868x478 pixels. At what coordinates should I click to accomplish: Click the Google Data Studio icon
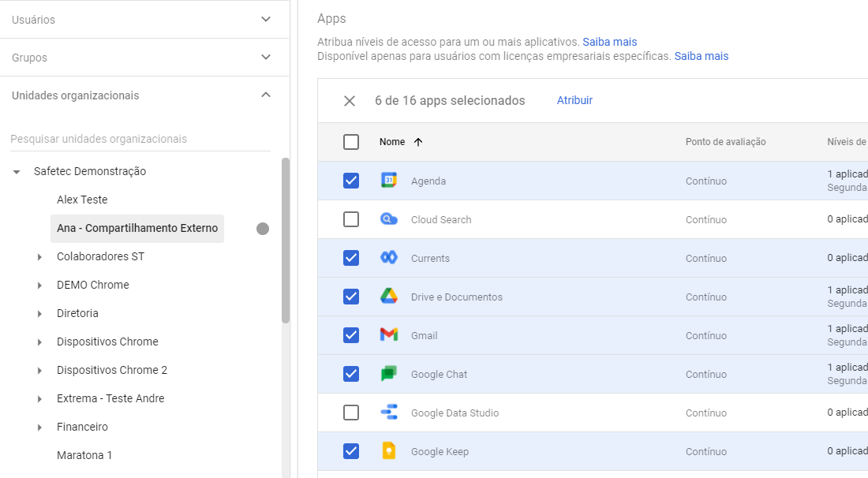click(389, 413)
